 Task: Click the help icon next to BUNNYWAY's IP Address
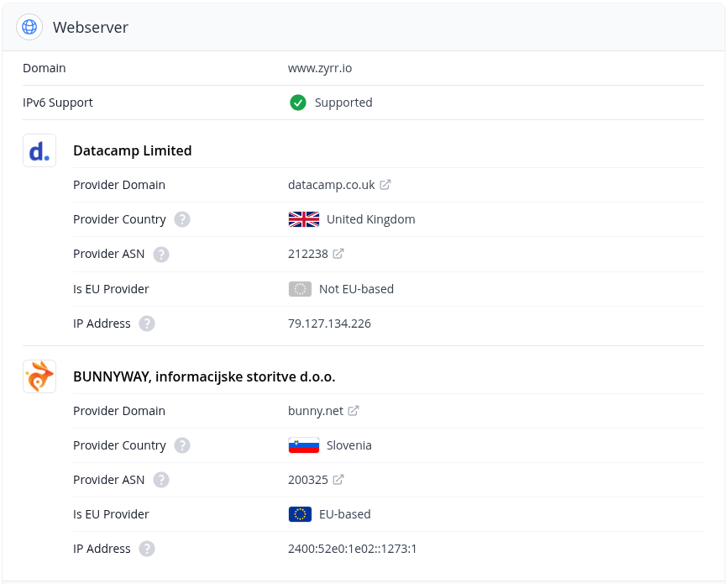146,548
